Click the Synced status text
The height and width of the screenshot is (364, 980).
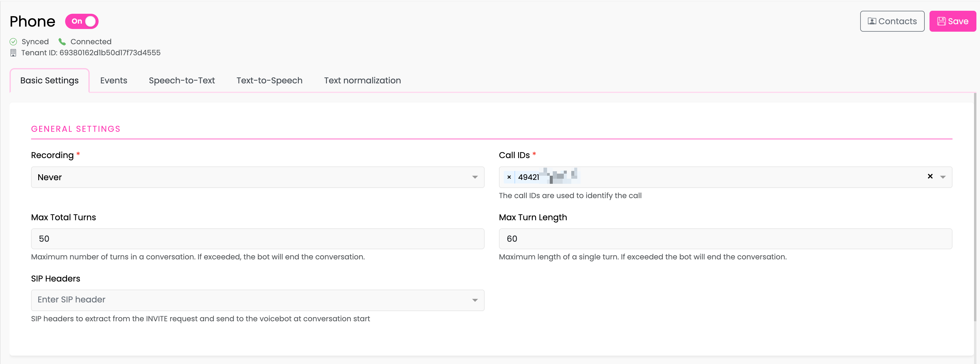coord(35,42)
